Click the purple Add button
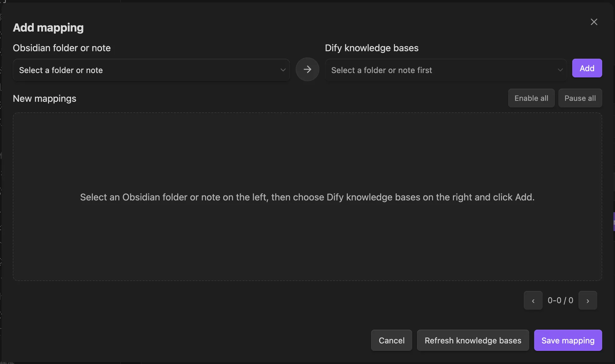Image resolution: width=615 pixels, height=364 pixels. tap(587, 68)
